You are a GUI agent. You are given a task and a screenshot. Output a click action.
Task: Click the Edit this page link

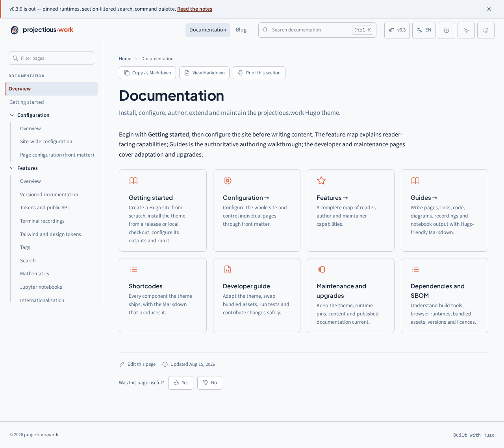[137, 364]
